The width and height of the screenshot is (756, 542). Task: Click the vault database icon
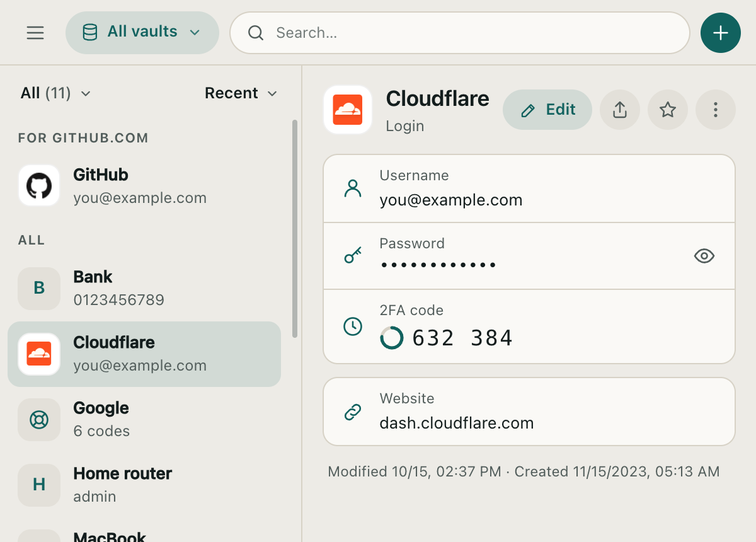click(90, 32)
